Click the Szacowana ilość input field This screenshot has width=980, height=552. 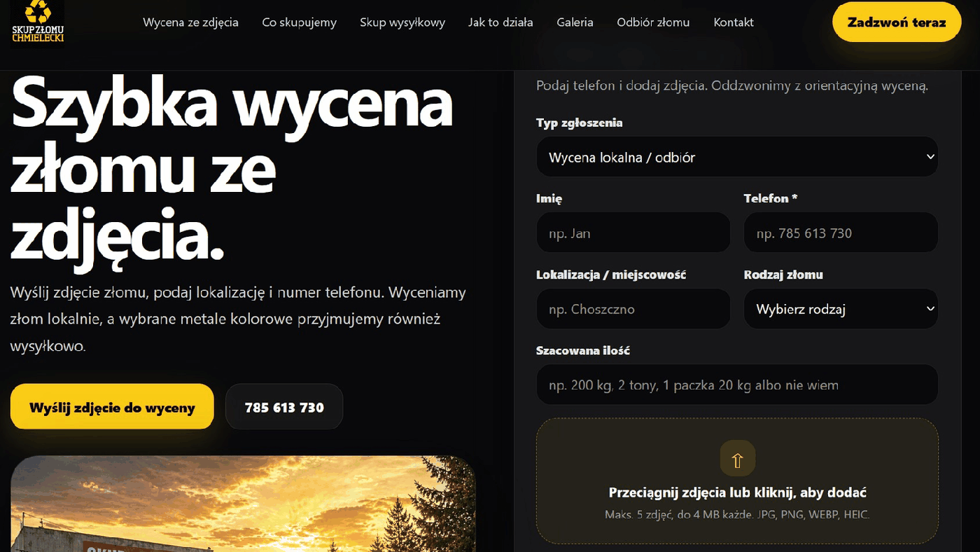coord(737,385)
